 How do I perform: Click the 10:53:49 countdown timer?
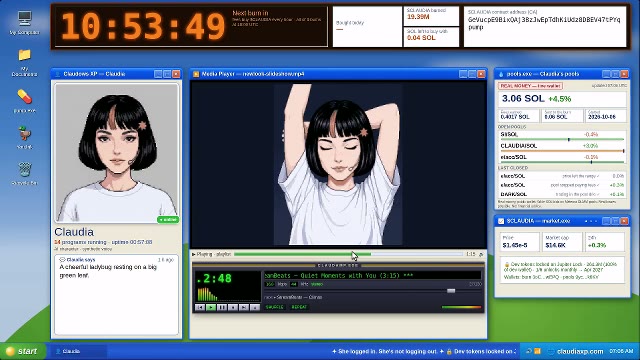tap(143, 26)
